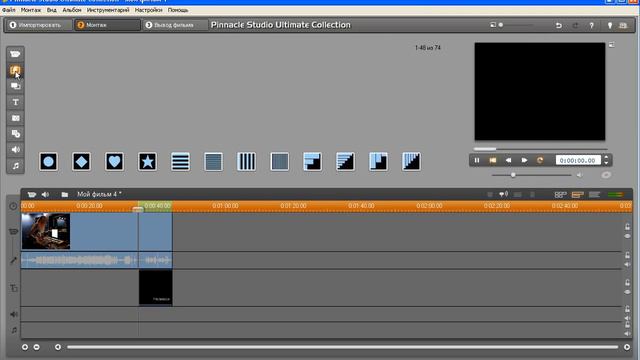Switch to the Вывод фильма tab
640x360 pixels.
tap(175, 25)
